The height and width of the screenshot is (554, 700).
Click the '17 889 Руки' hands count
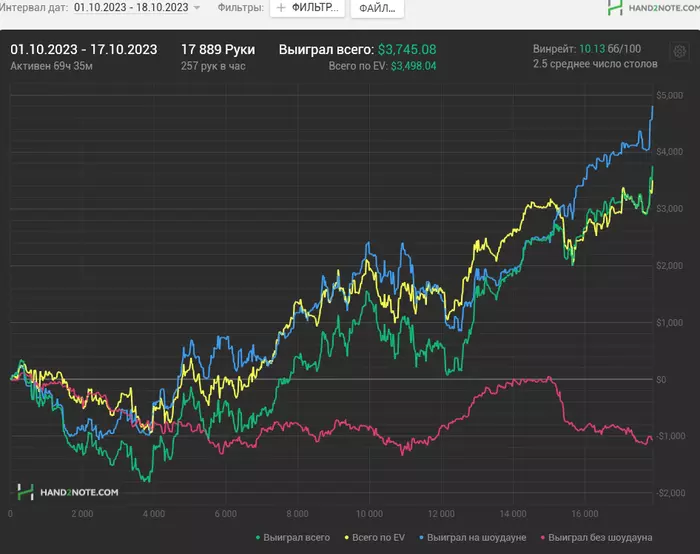[x=218, y=48]
